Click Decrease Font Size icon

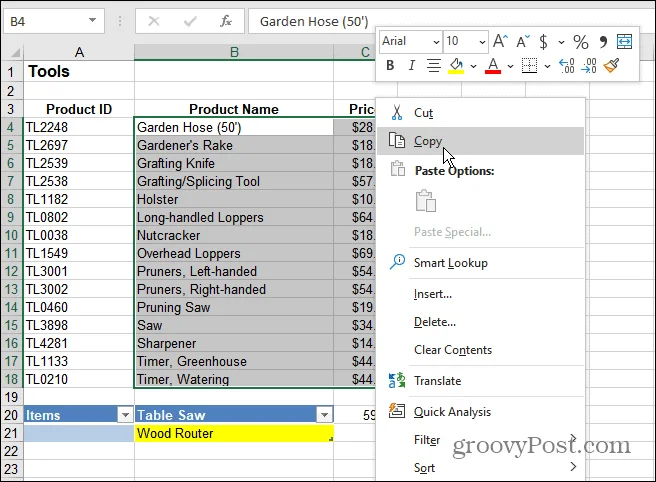[x=523, y=41]
